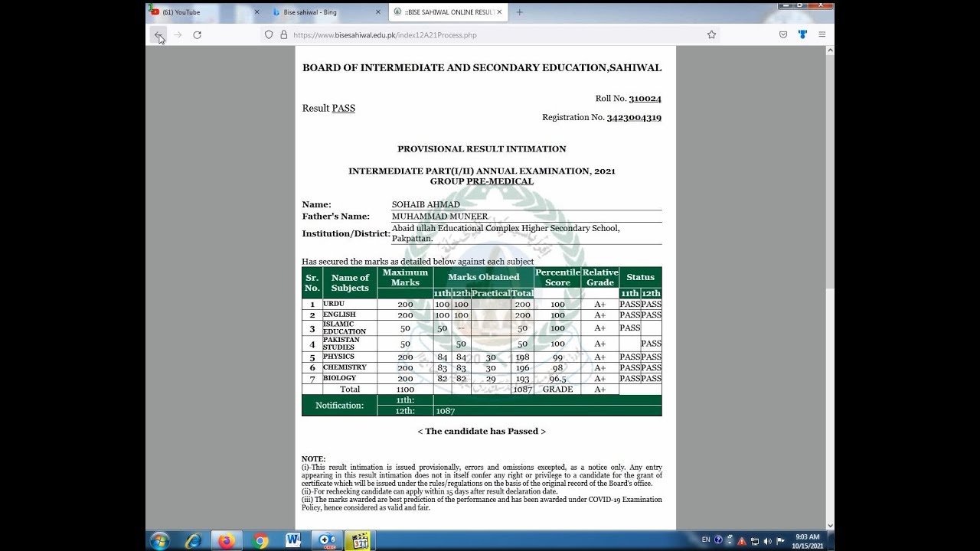The width and height of the screenshot is (980, 551).
Task: Click the candidate name SOHAIB AHMAD
Action: click(x=426, y=204)
